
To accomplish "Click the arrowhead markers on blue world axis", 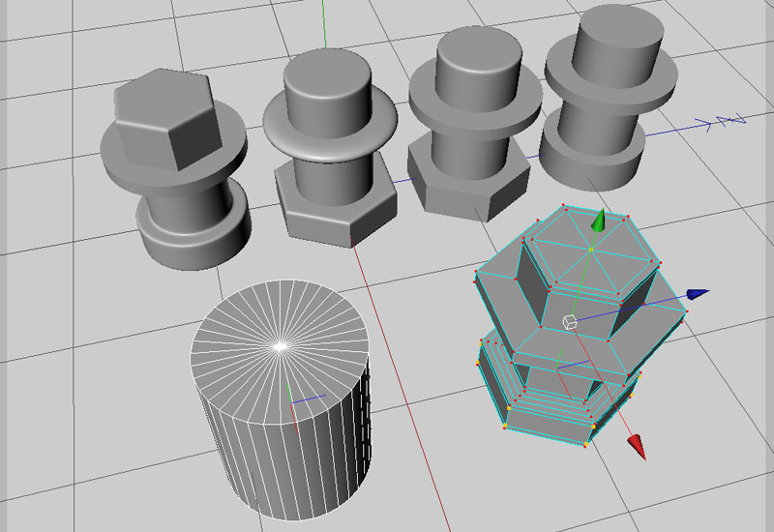I will pos(726,121).
